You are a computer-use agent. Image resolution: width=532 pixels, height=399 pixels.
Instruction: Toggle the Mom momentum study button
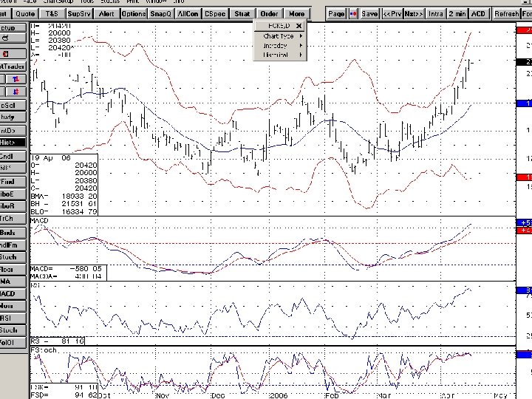(x=13, y=306)
